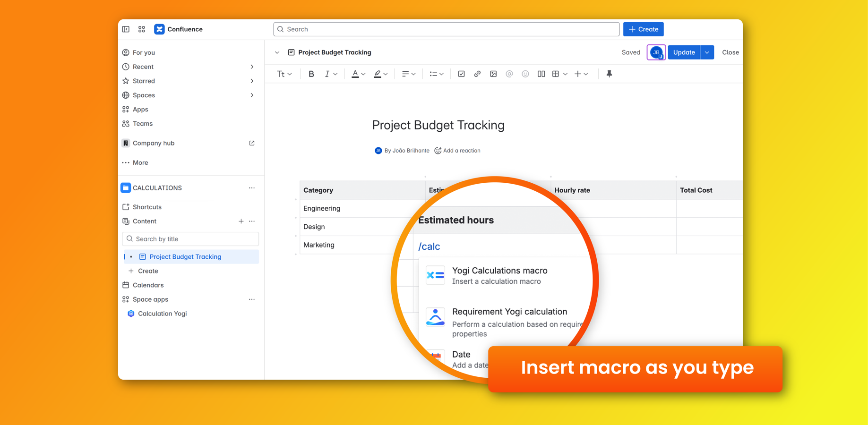Click the blue Create button
The height and width of the screenshot is (425, 868).
(x=644, y=29)
